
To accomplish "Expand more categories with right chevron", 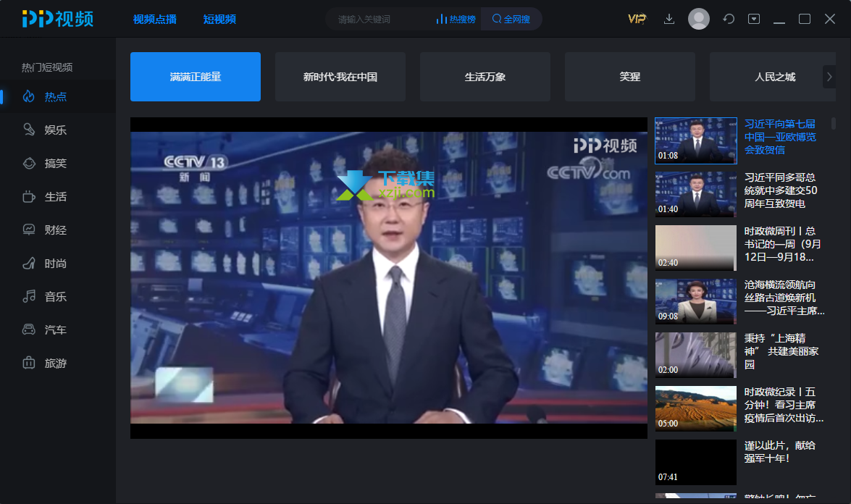I will tap(829, 77).
